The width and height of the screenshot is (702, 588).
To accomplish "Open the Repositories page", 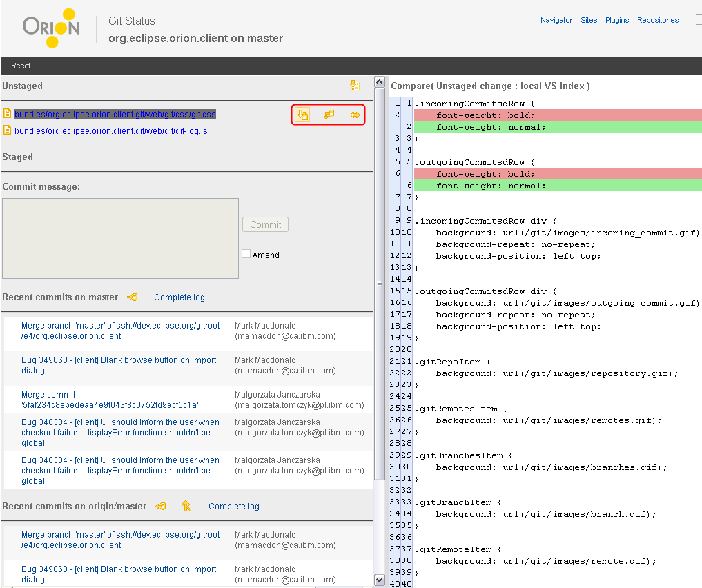I will tap(658, 20).
